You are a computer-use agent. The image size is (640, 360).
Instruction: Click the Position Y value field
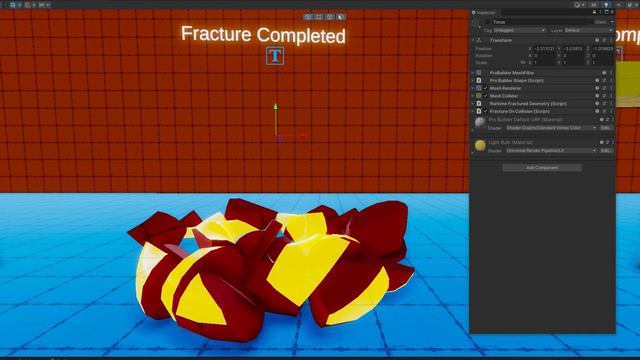click(x=574, y=49)
